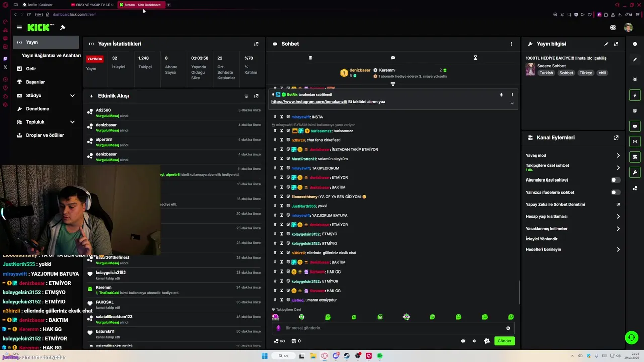
Task: Click the chill tag in stream info
Action: [x=602, y=73]
